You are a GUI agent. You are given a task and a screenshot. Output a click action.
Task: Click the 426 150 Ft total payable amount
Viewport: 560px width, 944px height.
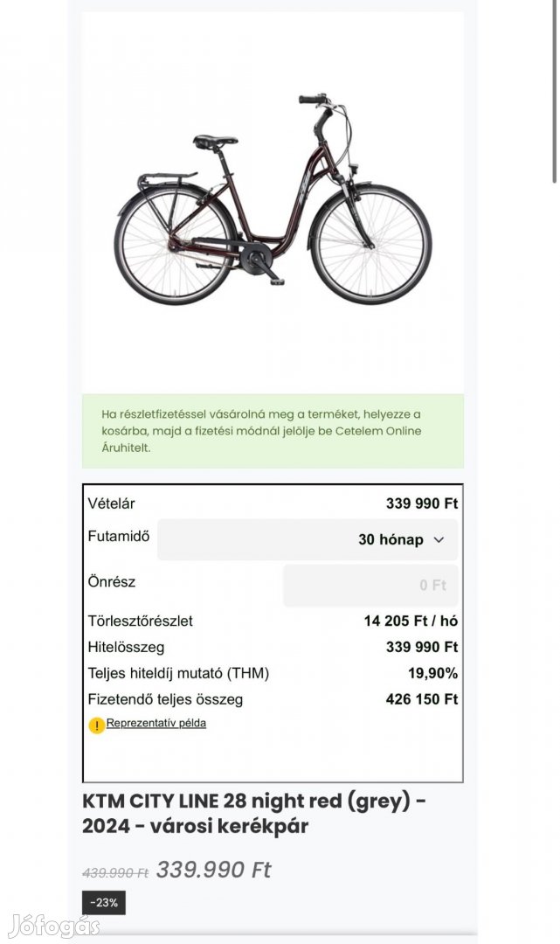[422, 699]
